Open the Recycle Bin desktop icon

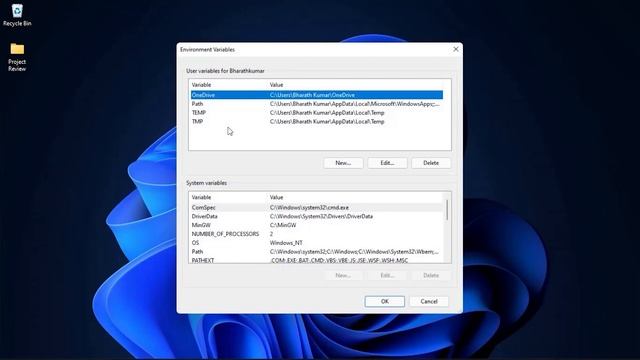click(x=17, y=15)
